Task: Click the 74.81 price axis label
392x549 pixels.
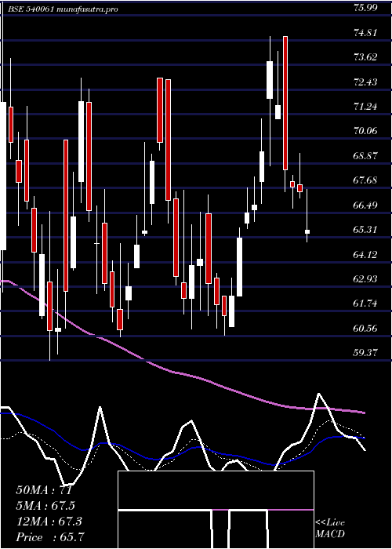Action: pyautogui.click(x=365, y=33)
